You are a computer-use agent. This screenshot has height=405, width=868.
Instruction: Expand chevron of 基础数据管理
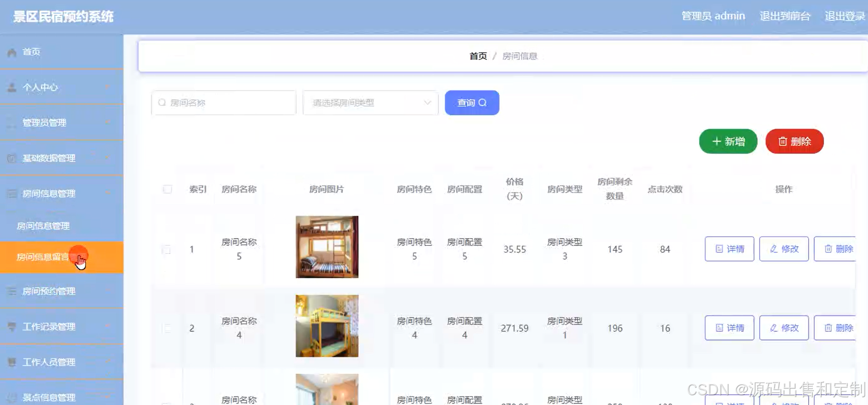107,158
